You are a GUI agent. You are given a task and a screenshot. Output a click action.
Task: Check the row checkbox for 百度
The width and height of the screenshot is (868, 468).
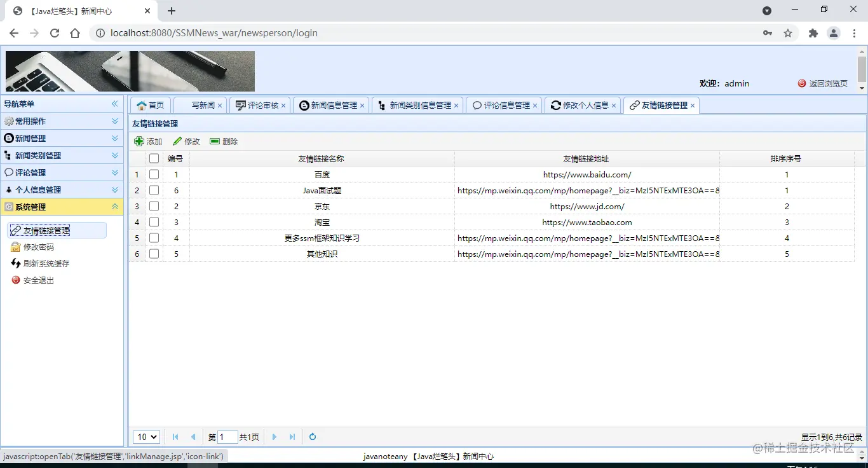coord(154,174)
